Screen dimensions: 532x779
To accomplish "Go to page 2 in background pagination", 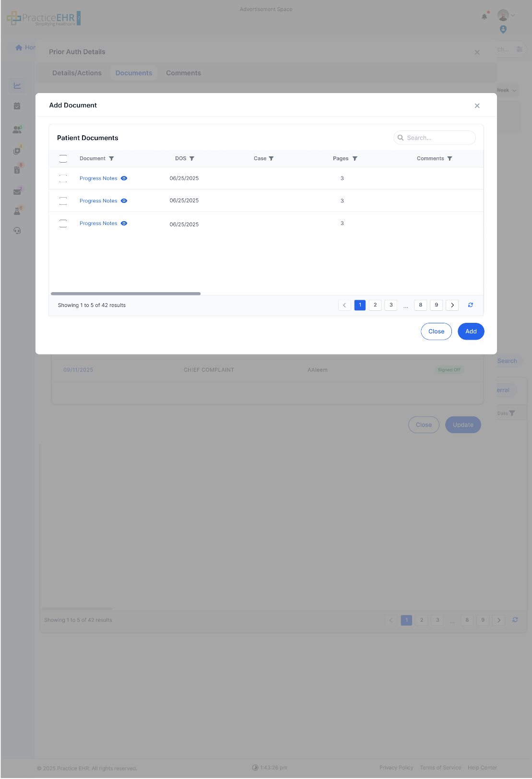I will click(422, 620).
